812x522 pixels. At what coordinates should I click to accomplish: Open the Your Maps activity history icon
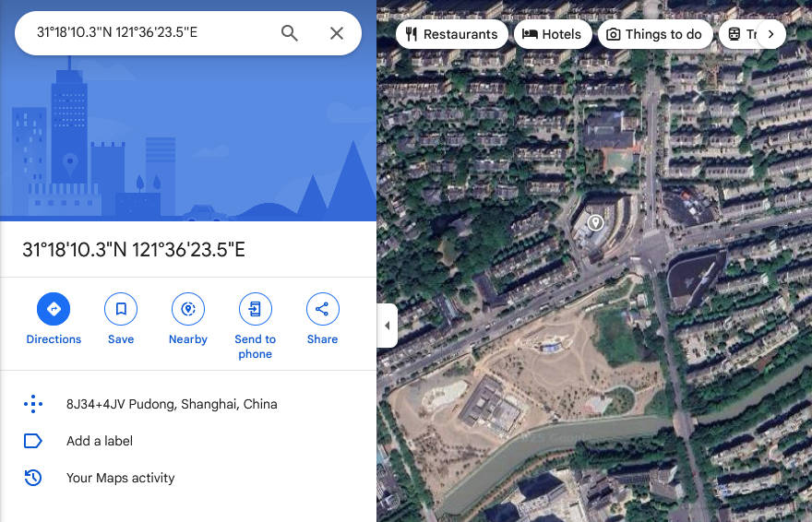pos(33,478)
